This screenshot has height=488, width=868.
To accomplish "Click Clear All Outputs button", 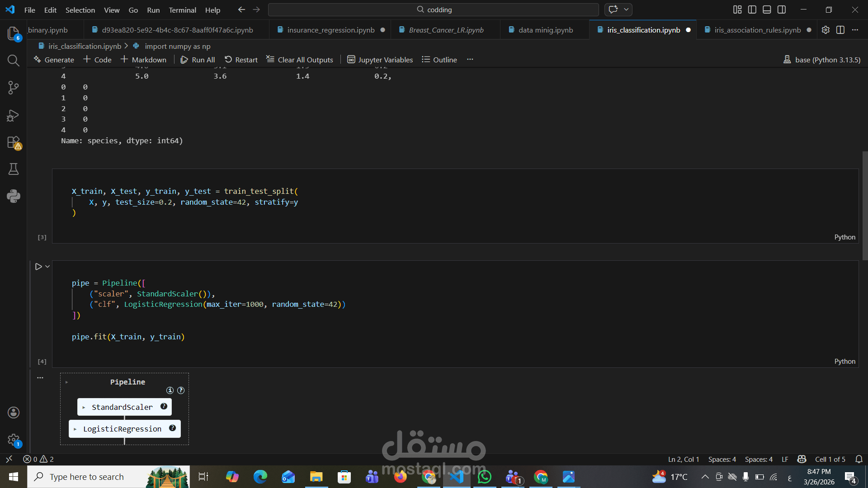I will 300,60.
